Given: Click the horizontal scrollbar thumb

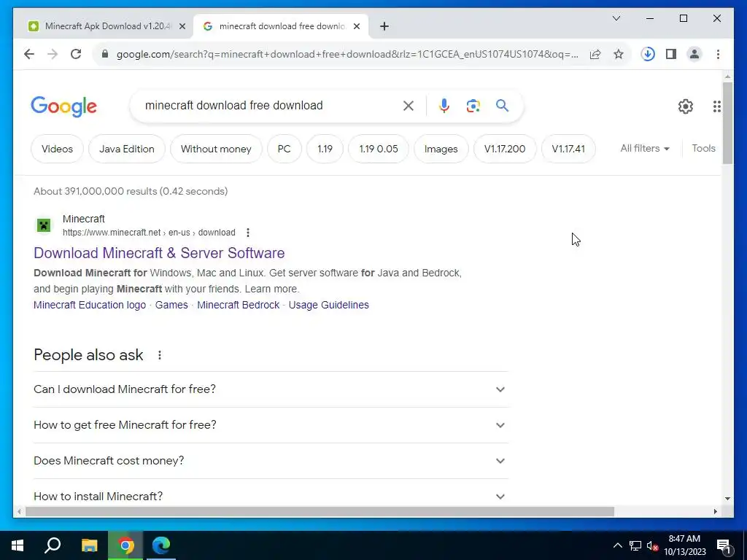Looking at the screenshot, I should tap(320, 512).
